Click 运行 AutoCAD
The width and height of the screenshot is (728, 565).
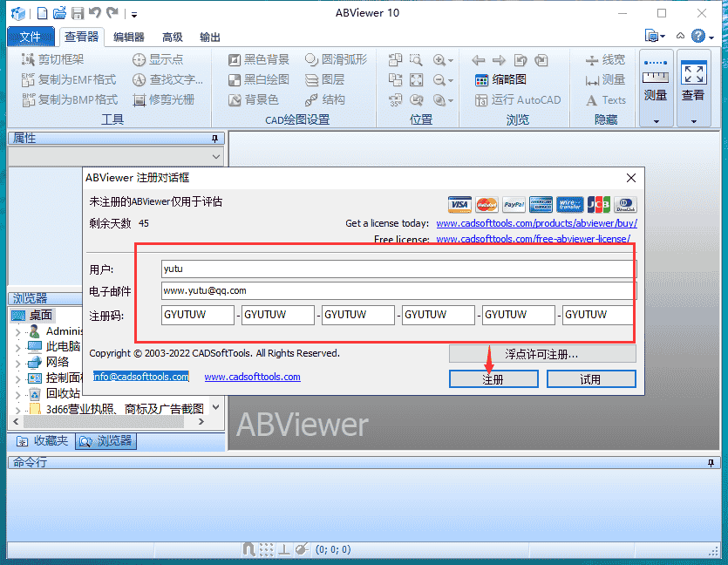[518, 99]
